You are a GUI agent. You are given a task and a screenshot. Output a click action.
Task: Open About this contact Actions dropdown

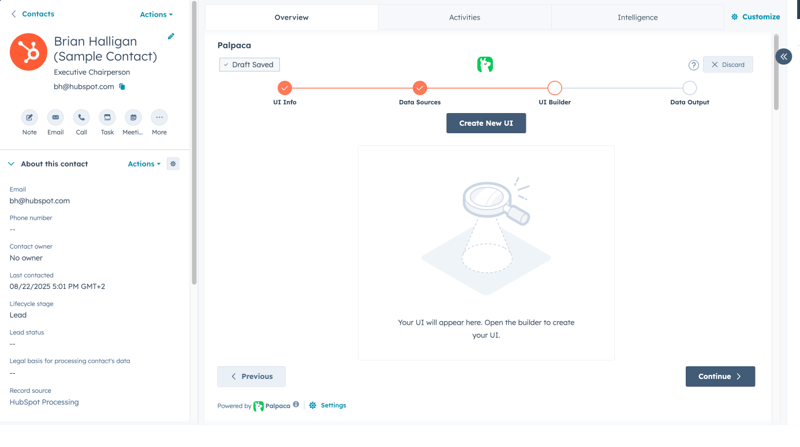click(144, 164)
